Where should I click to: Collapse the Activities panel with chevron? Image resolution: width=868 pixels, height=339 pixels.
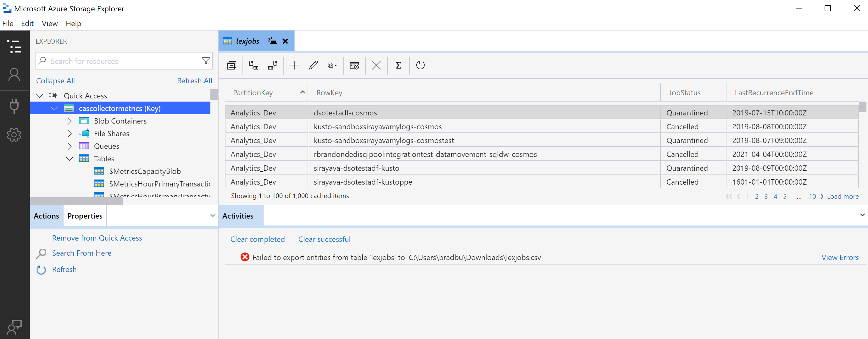(863, 215)
